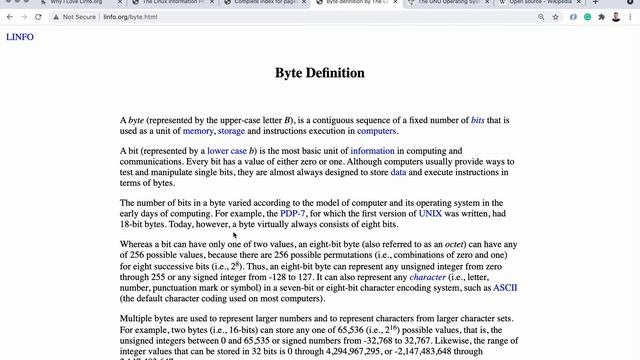
Task: Open the zoom magnifier in address bar
Action: tap(541, 17)
